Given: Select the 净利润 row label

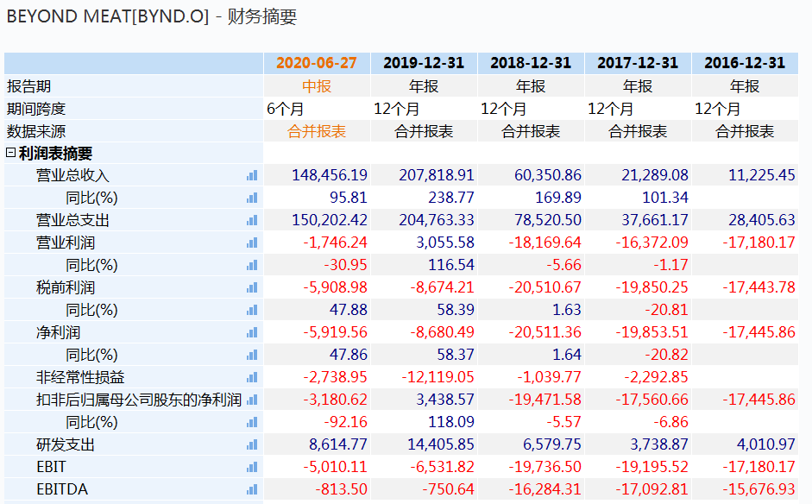Looking at the screenshot, I should pyautogui.click(x=58, y=332).
